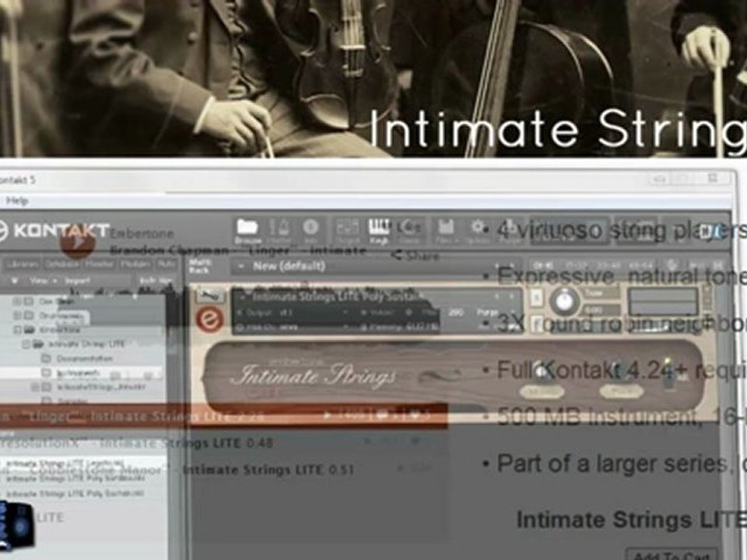Show the Output section icon
The image size is (747, 560).
[348, 232]
